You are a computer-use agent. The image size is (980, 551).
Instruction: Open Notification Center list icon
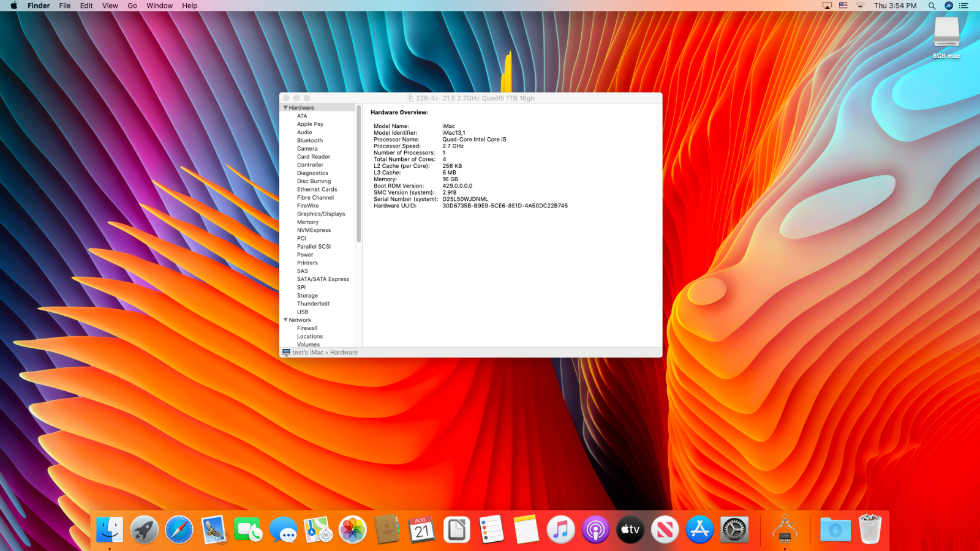tap(964, 6)
